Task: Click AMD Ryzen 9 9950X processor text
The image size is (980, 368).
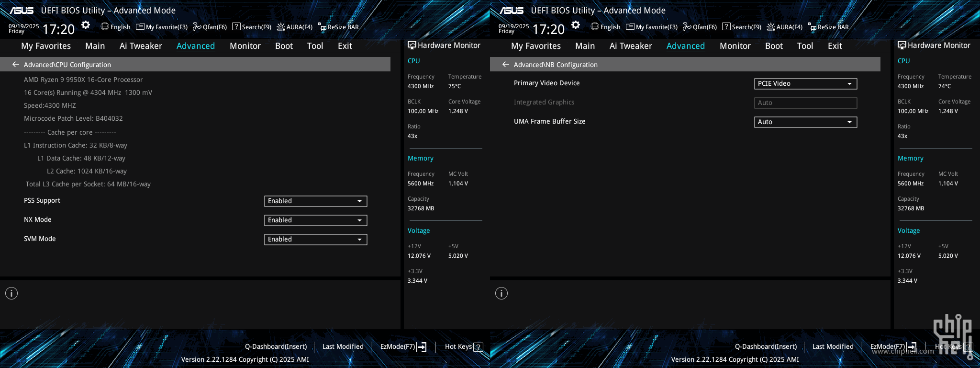Action: (83, 80)
